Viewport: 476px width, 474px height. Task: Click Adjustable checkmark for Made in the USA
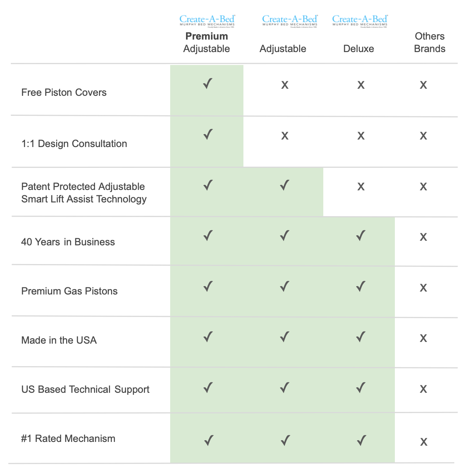[x=285, y=337]
